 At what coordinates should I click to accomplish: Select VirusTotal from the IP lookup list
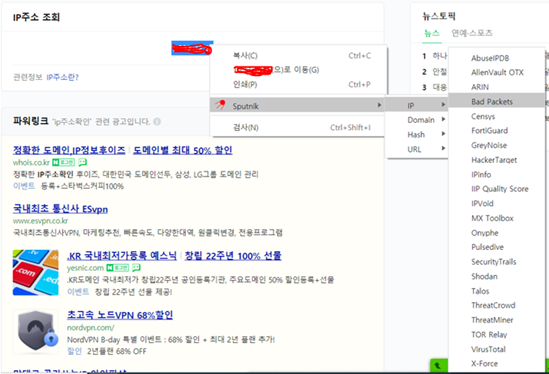[x=496, y=349]
